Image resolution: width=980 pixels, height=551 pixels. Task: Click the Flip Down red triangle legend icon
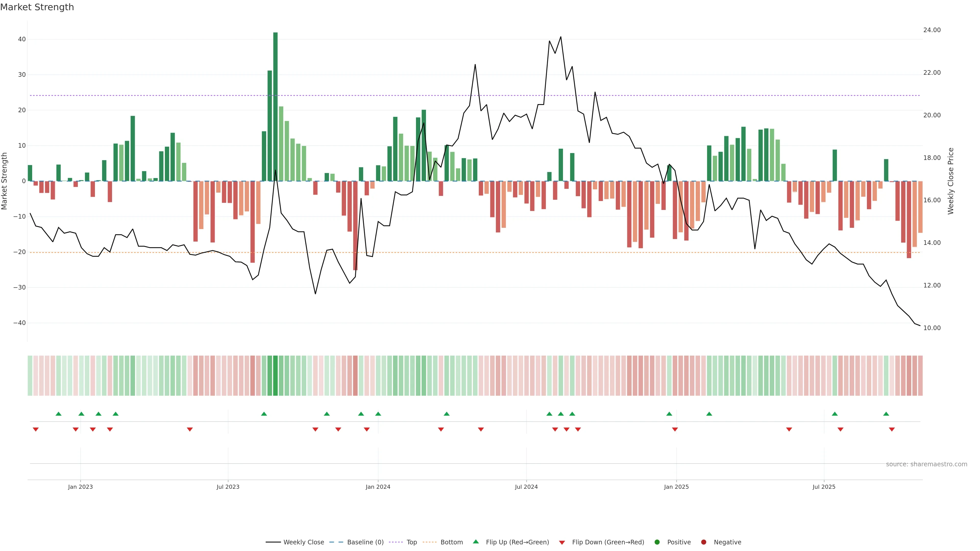click(x=562, y=542)
